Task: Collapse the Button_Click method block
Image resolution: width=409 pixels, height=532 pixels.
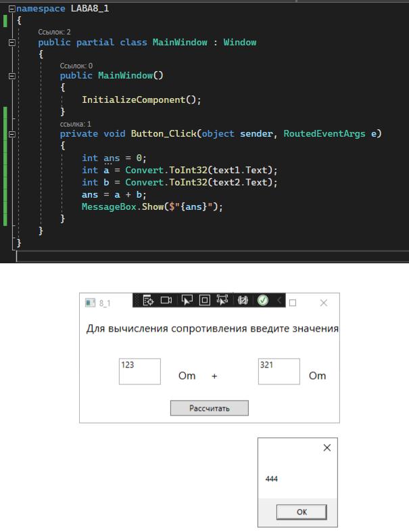Action: tap(12, 134)
